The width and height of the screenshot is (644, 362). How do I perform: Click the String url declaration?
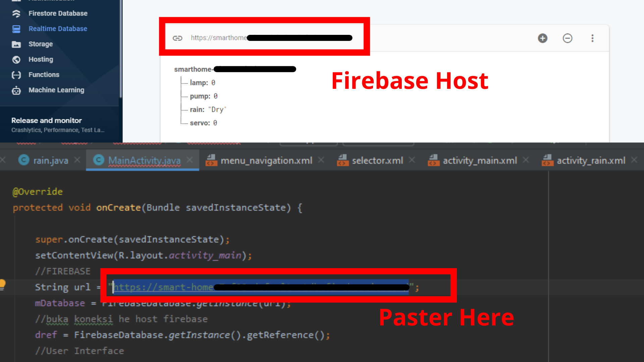pyautogui.click(x=63, y=287)
